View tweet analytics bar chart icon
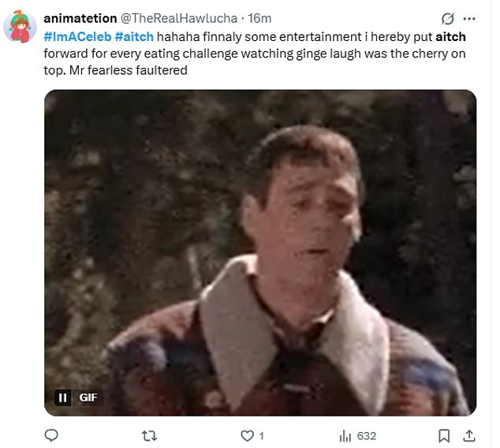 point(345,435)
